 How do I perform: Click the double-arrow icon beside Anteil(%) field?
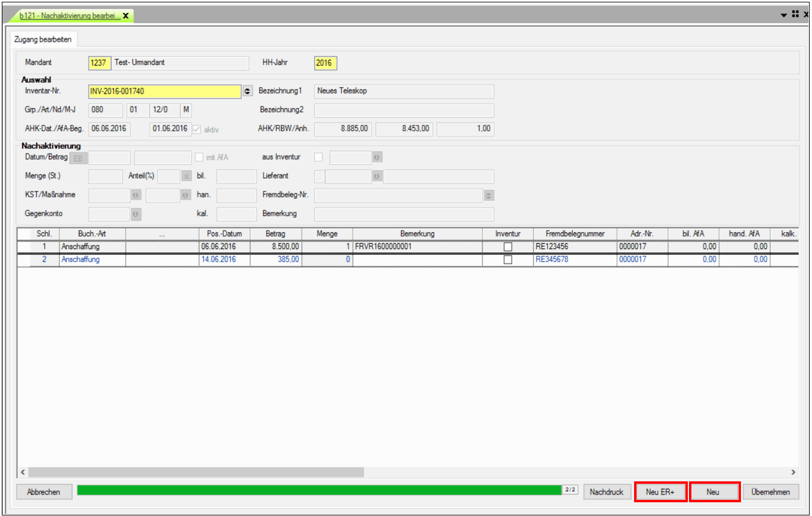pos(186,177)
